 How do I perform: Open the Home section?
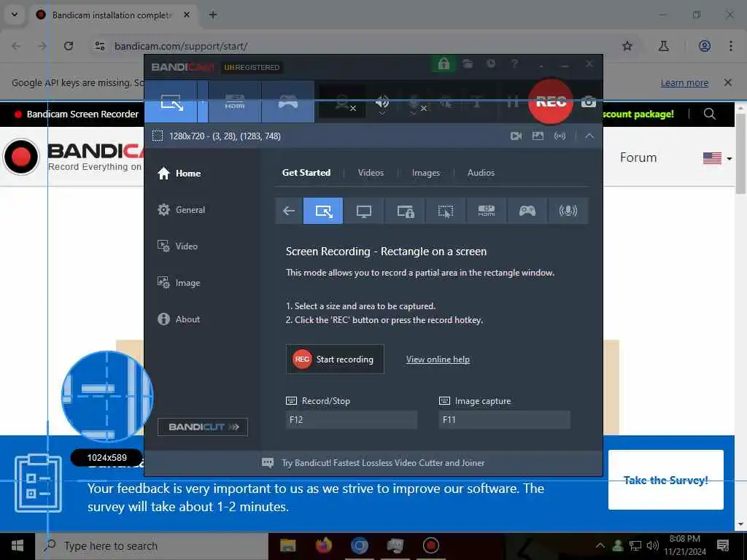[x=179, y=174]
